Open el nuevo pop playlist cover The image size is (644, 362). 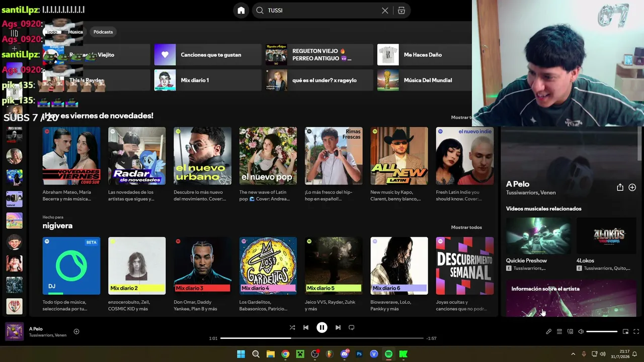(268, 156)
